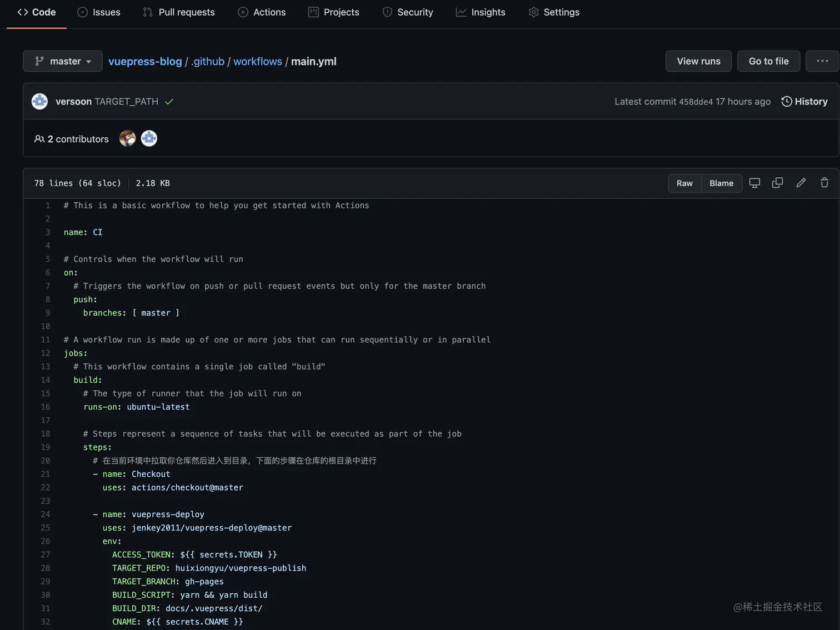
Task: Copy raw file contents icon
Action: click(778, 183)
